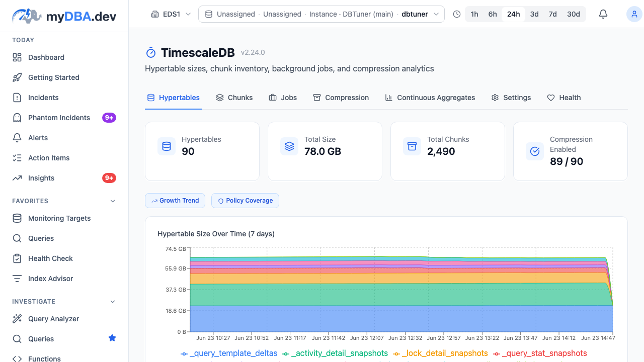
Task: Switch to the Chunks tab
Action: (234, 98)
